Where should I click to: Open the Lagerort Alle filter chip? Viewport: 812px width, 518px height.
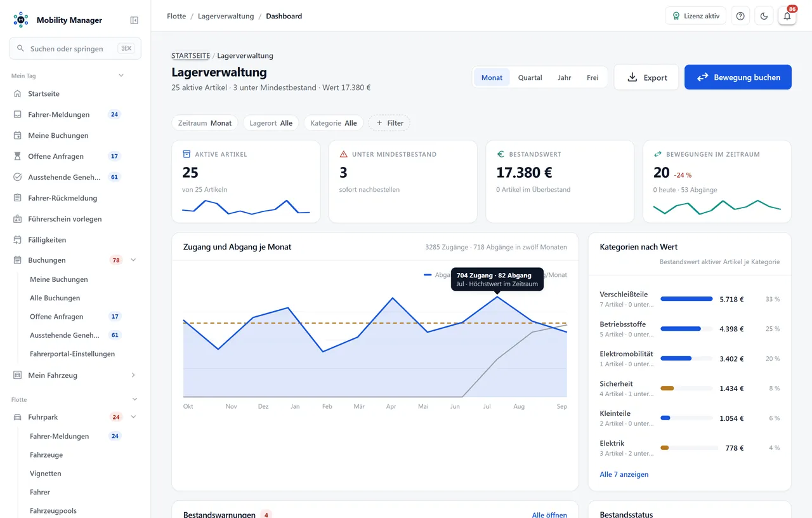[x=271, y=123]
